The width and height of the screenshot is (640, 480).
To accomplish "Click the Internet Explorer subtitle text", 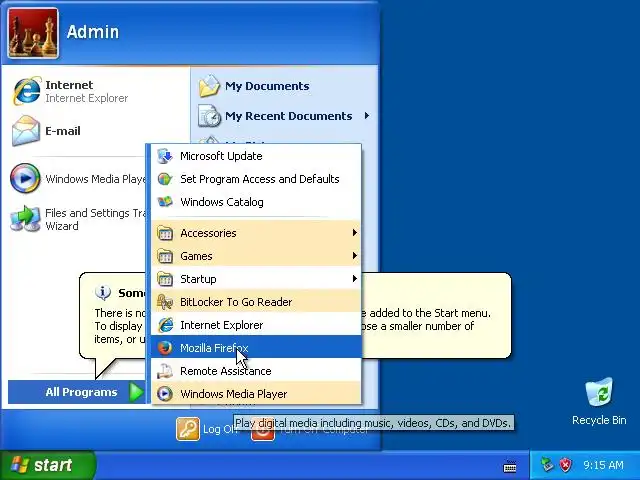I will coord(87,98).
